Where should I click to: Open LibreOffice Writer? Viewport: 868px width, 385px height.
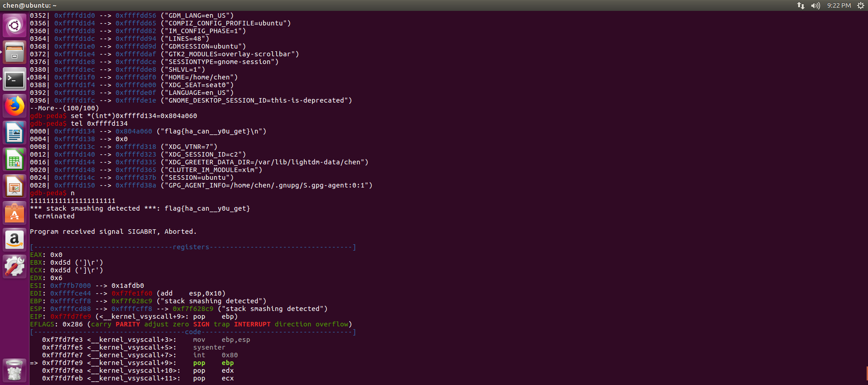(x=15, y=133)
